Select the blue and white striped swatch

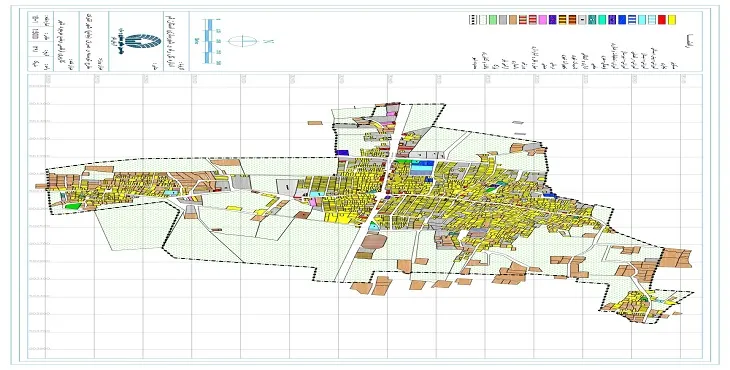pyautogui.click(x=632, y=20)
